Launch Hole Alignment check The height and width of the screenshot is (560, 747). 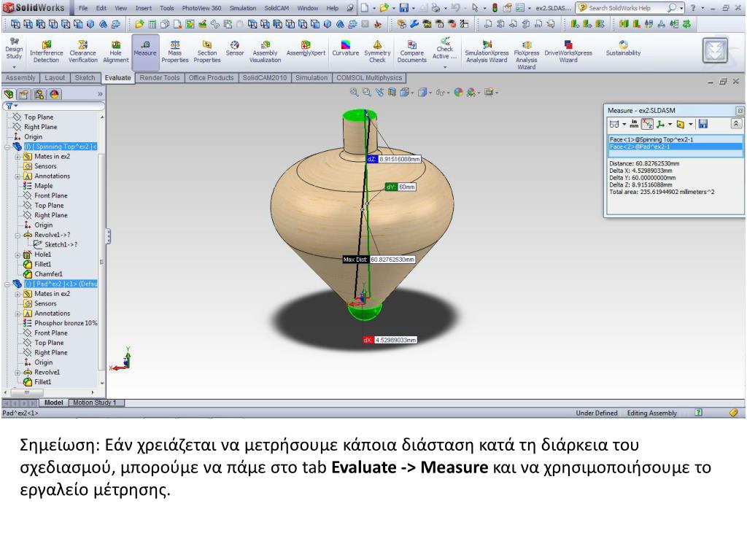coord(116,52)
